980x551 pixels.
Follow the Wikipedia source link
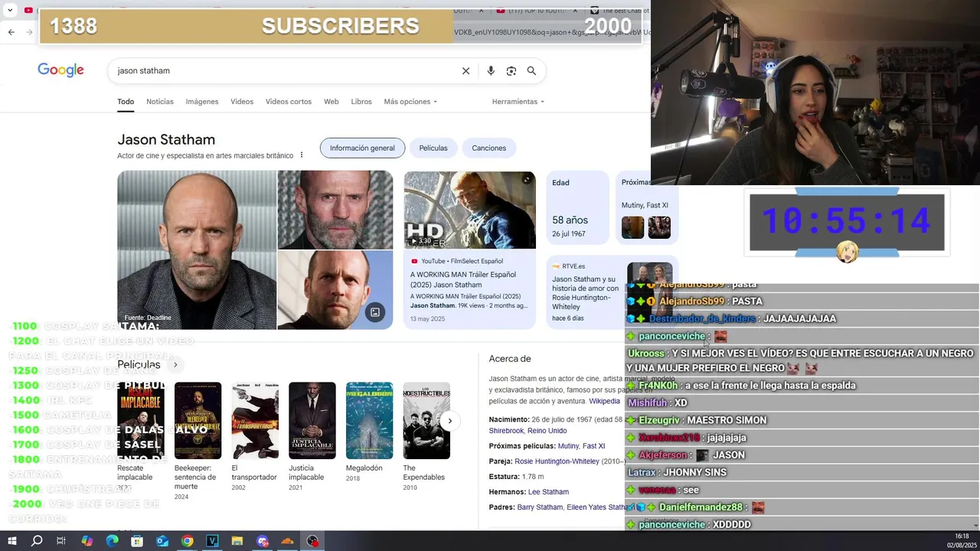[605, 401]
